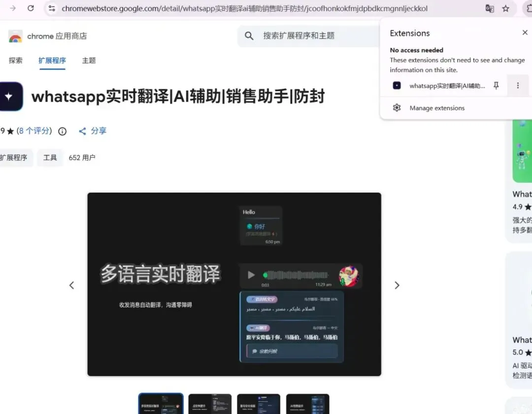532x414 pixels.
Task: Select the fourth screenshot thumbnail
Action: tap(307, 404)
